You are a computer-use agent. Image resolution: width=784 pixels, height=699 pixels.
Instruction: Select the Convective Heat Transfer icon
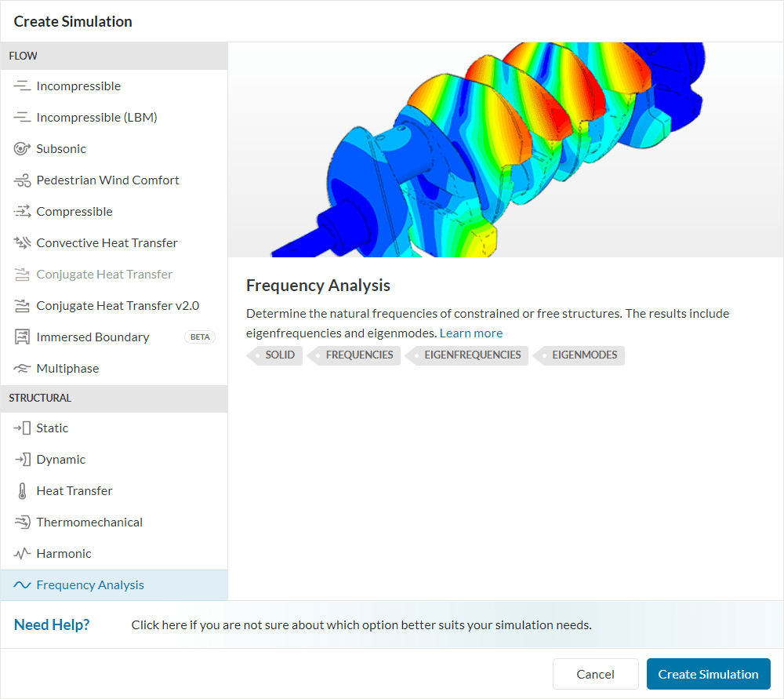tap(22, 243)
